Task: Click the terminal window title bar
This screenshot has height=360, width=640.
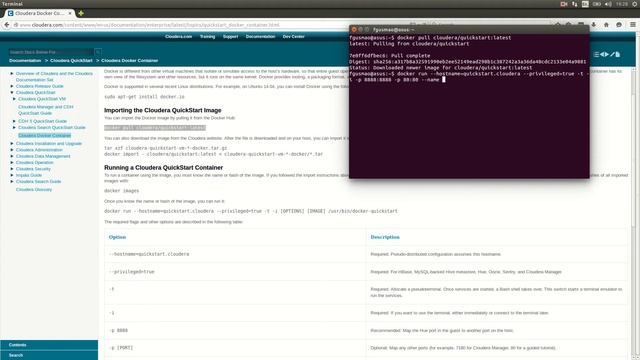Action: coord(469,29)
